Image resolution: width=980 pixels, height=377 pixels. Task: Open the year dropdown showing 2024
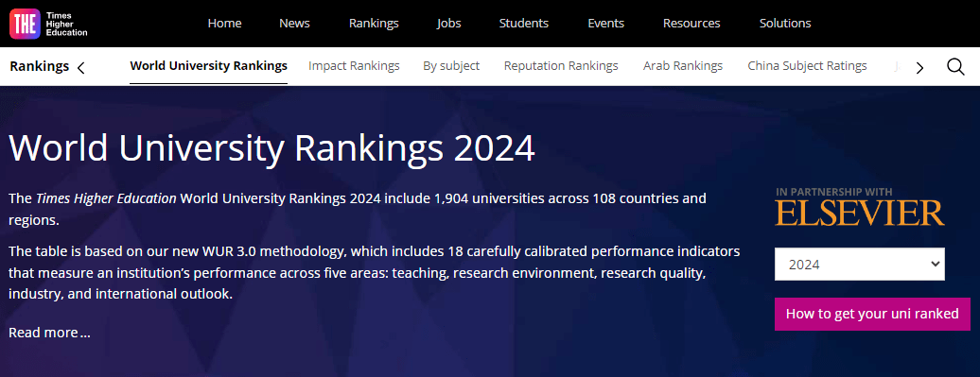(x=859, y=264)
